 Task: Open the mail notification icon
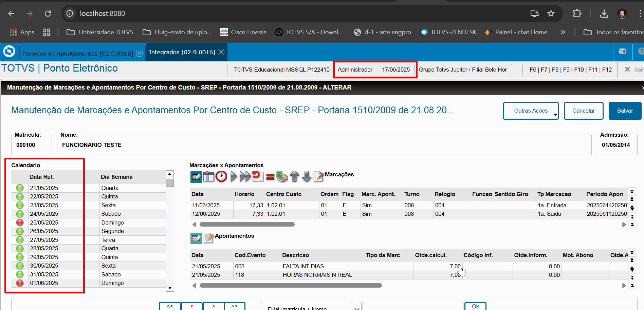click(622, 51)
